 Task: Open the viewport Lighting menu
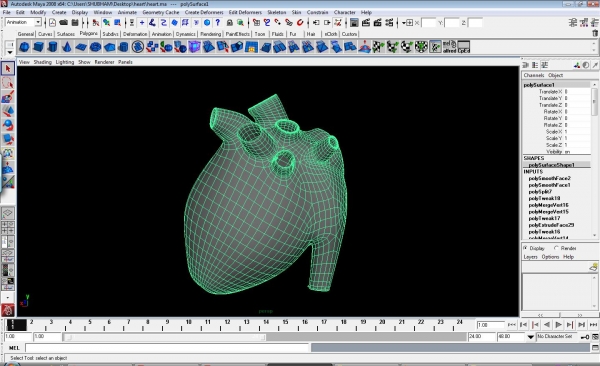tap(65, 62)
